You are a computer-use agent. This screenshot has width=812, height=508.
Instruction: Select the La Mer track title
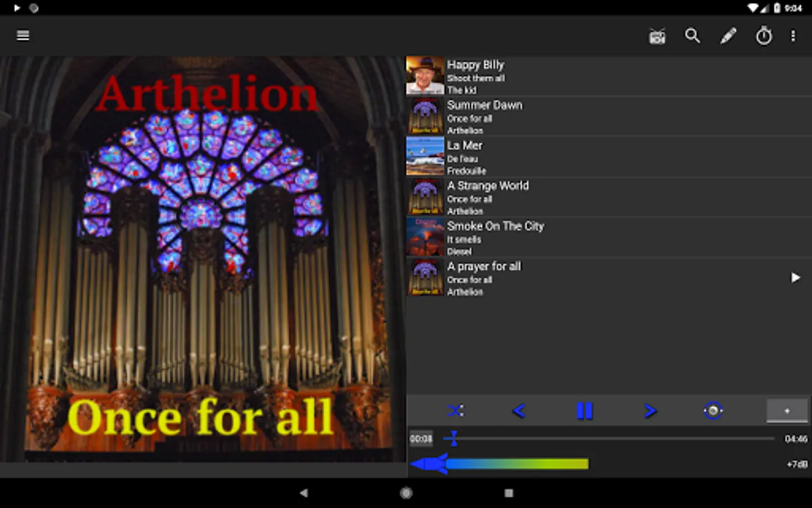pos(465,145)
